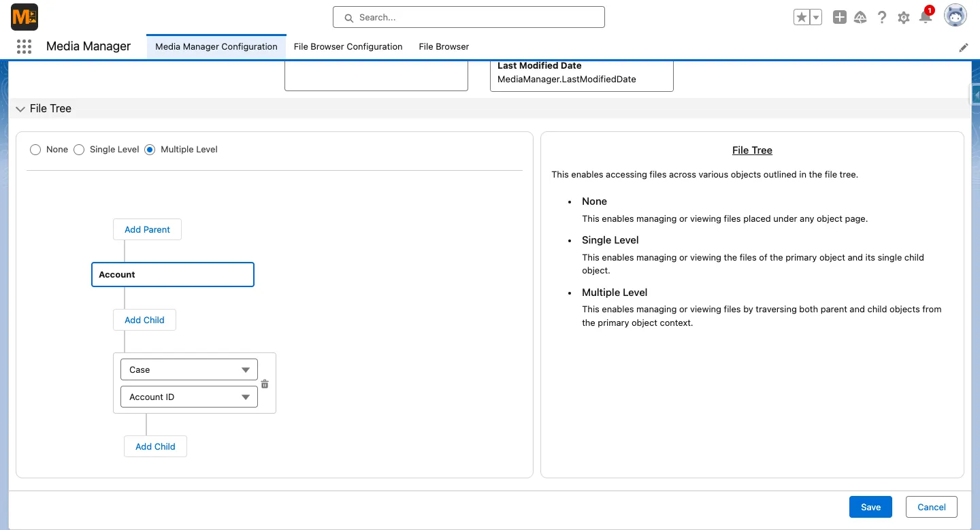
Task: Click inside the global Search field
Action: click(x=468, y=17)
